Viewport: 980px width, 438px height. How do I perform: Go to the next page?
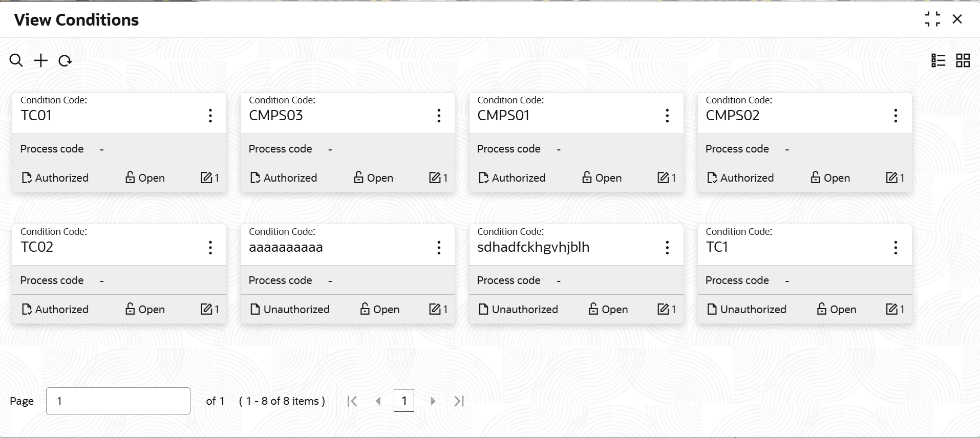[x=433, y=401]
